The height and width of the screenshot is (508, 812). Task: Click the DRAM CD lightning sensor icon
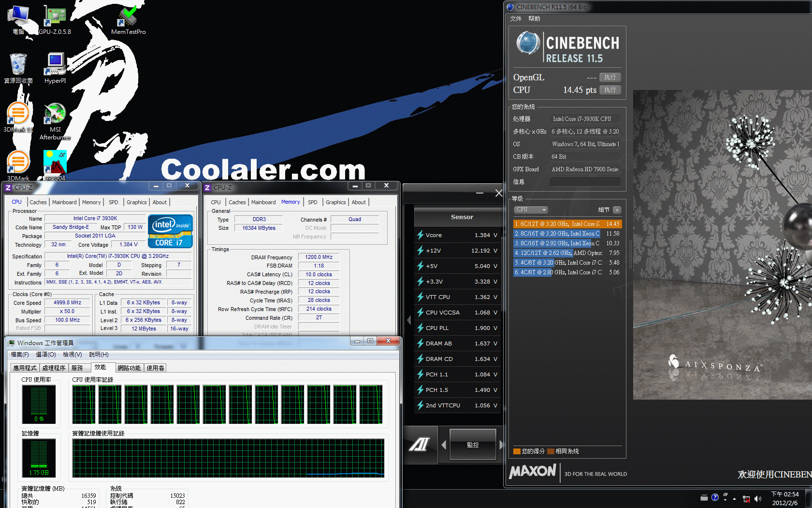pyautogui.click(x=420, y=359)
